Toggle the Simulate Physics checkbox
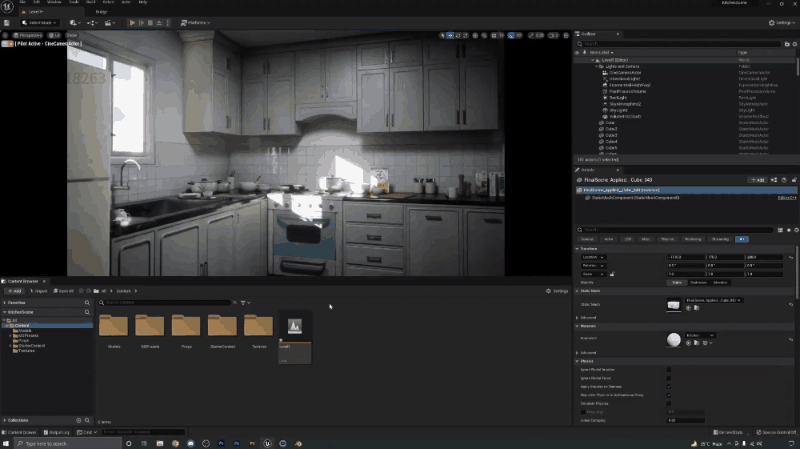Screen dimensions: 800x449 coord(669,402)
